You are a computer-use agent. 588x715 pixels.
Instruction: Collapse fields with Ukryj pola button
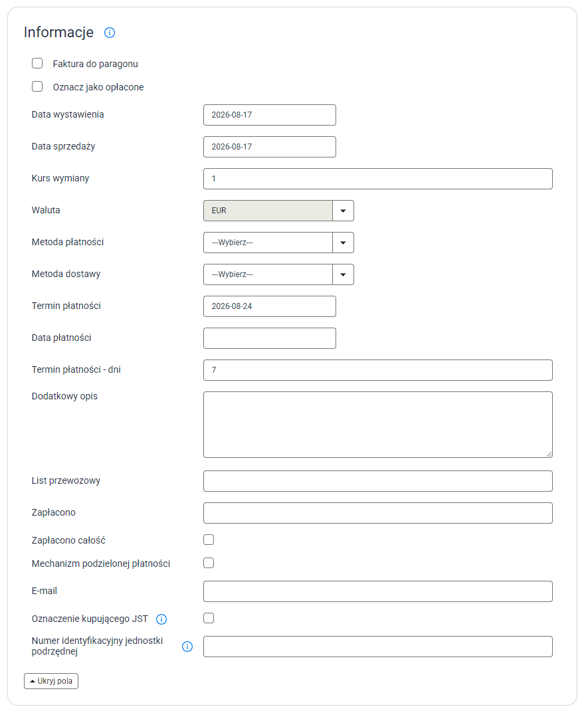click(51, 681)
